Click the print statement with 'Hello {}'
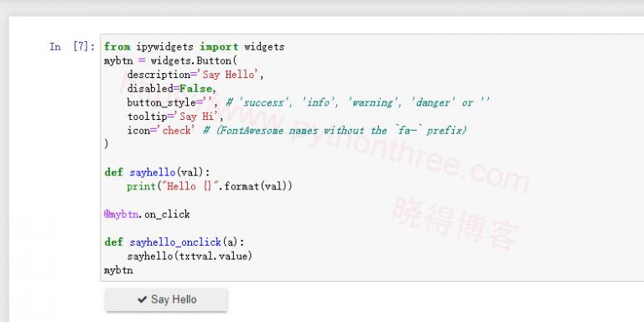Image resolution: width=644 pixels, height=322 pixels. 210,186
